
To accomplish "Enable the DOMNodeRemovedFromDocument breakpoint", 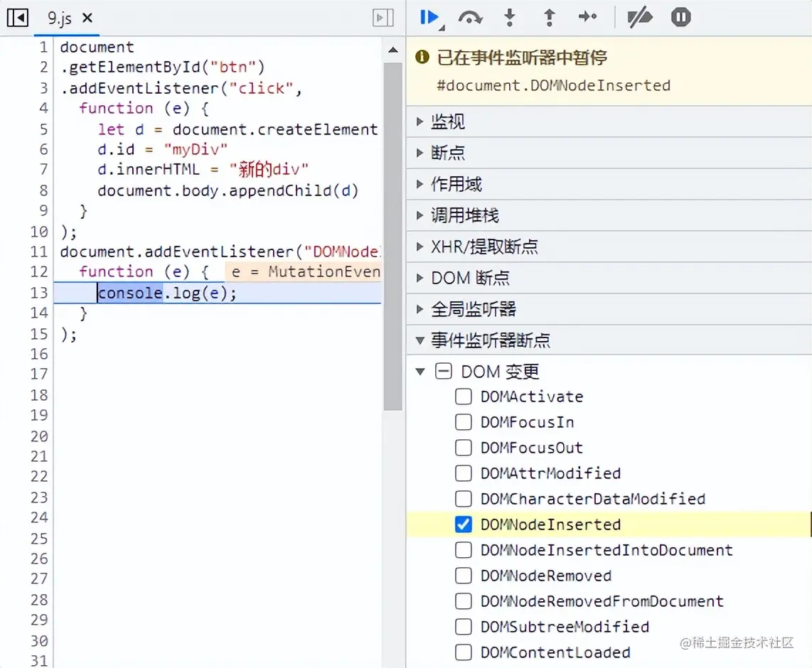I will click(x=464, y=601).
